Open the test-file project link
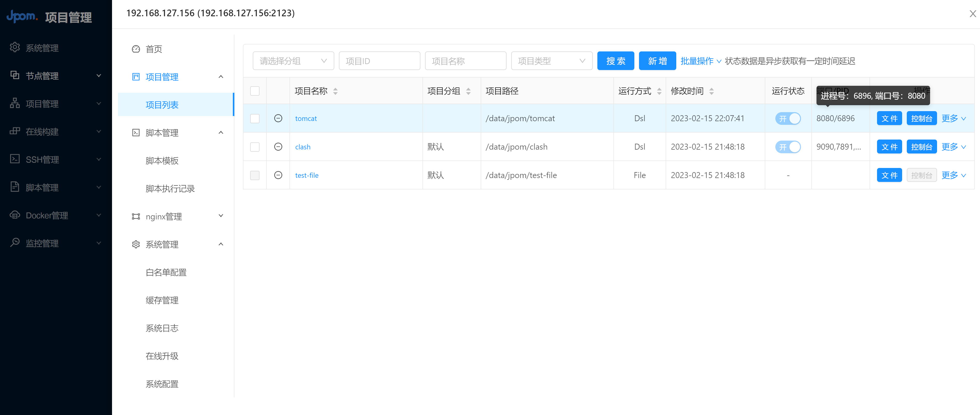The height and width of the screenshot is (415, 980). pyautogui.click(x=307, y=175)
